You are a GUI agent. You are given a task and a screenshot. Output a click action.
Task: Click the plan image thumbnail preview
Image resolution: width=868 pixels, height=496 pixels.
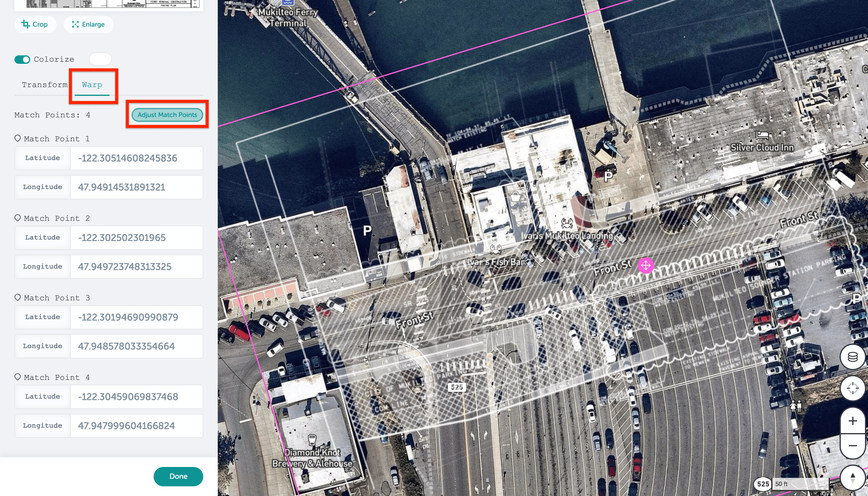[109, 5]
